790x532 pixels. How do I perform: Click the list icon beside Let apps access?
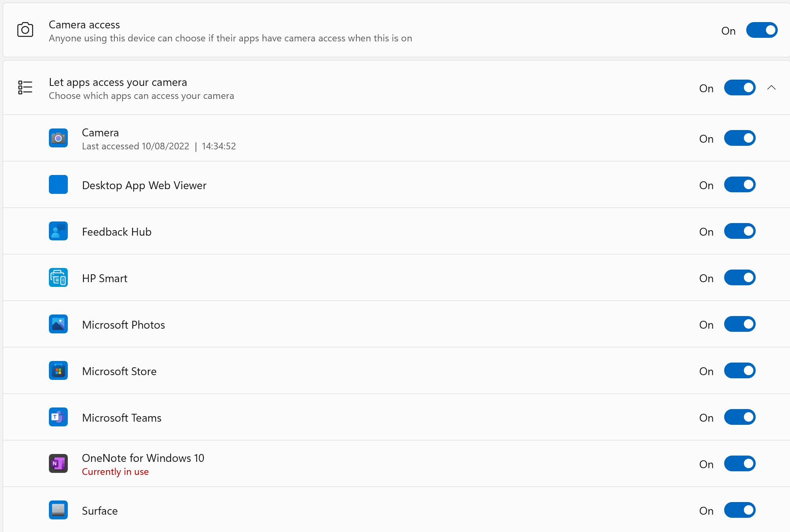click(25, 87)
